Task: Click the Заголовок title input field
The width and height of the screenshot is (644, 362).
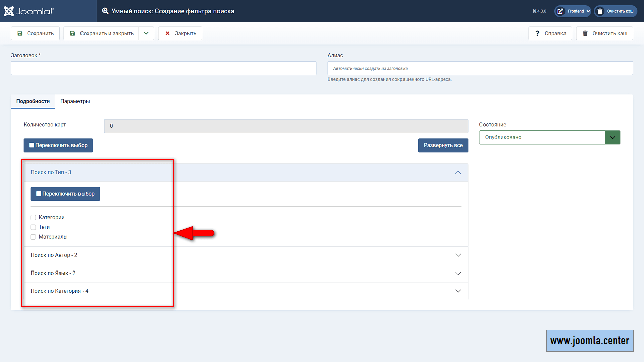Action: tap(164, 68)
